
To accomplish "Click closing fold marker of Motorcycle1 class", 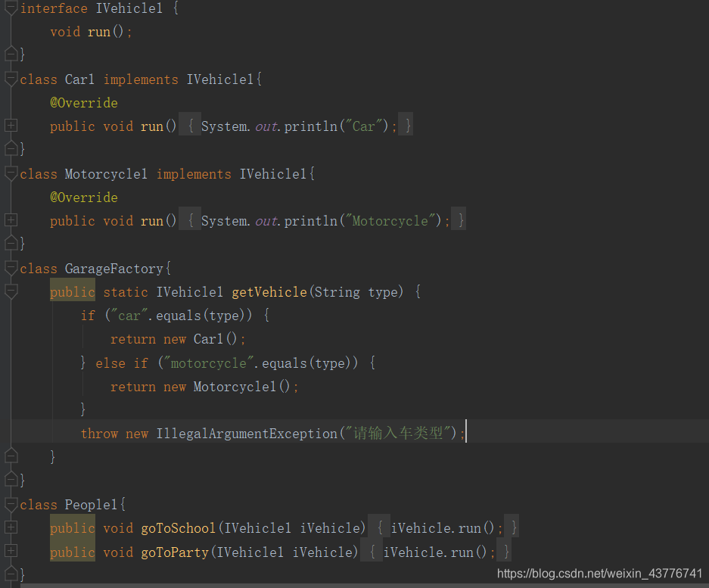I will 11,243.
